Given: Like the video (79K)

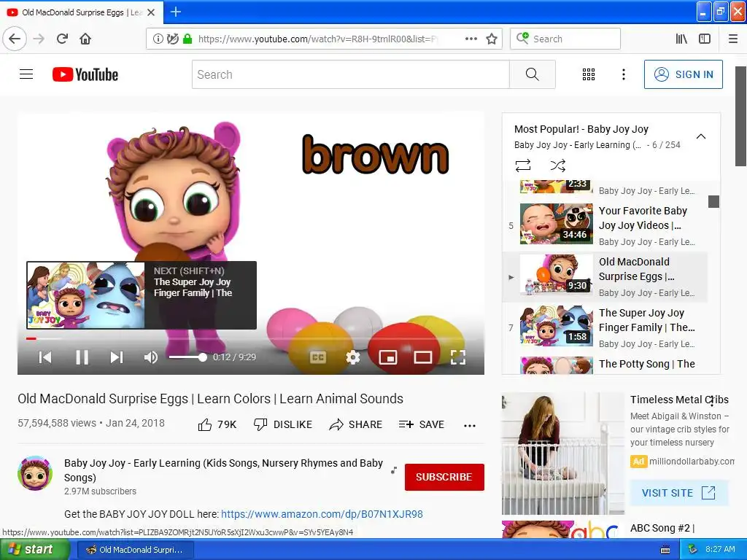Looking at the screenshot, I should click(x=217, y=424).
